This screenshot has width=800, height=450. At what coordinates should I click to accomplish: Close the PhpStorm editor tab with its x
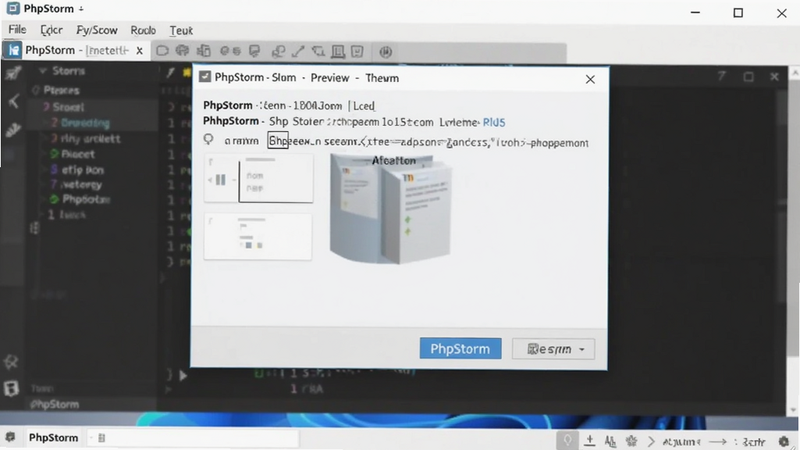(139, 51)
